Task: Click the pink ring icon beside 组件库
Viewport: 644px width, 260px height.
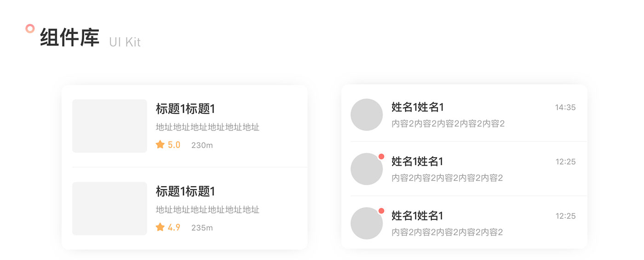Action: [x=30, y=28]
